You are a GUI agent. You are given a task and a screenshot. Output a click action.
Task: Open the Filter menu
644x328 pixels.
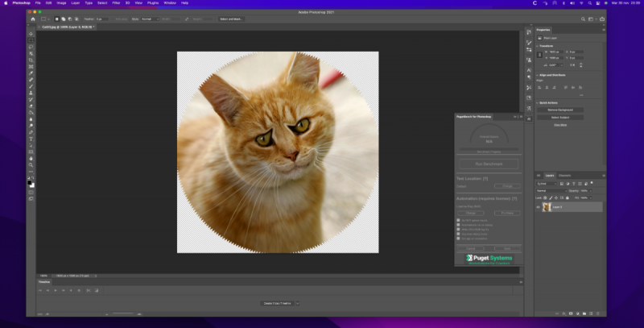coord(115,3)
